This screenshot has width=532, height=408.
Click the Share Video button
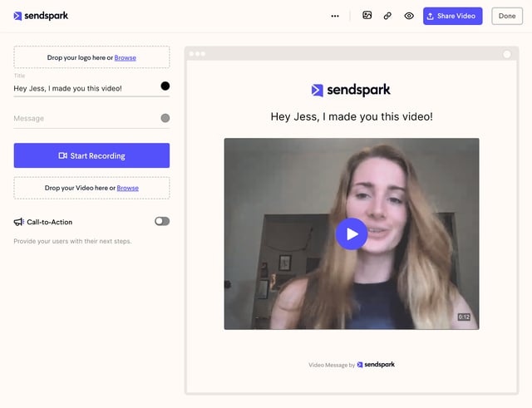[452, 16]
